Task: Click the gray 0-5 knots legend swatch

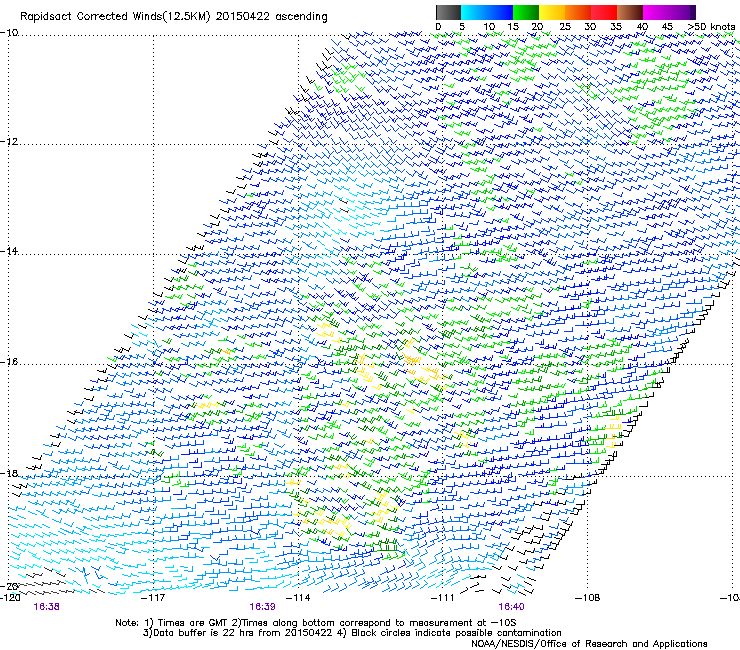Action: pos(448,12)
